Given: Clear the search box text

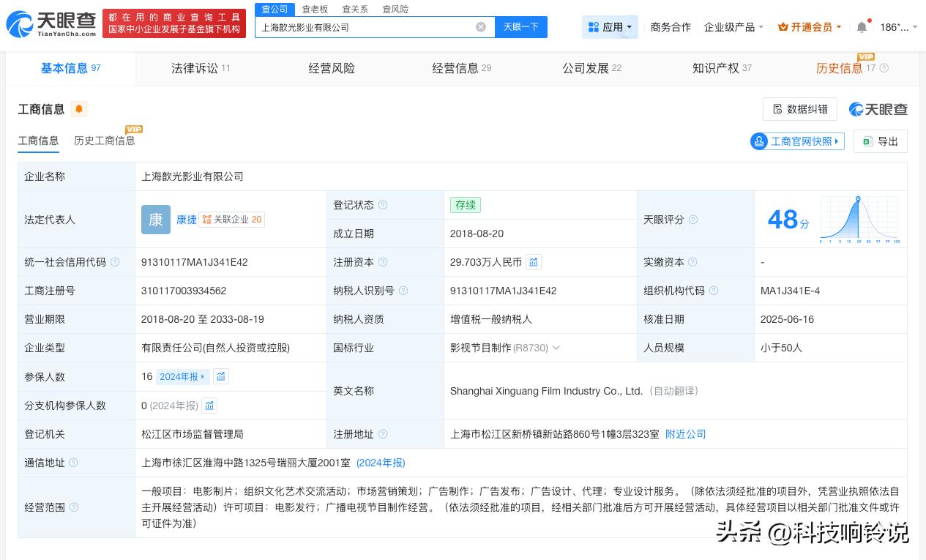Looking at the screenshot, I should (x=481, y=27).
